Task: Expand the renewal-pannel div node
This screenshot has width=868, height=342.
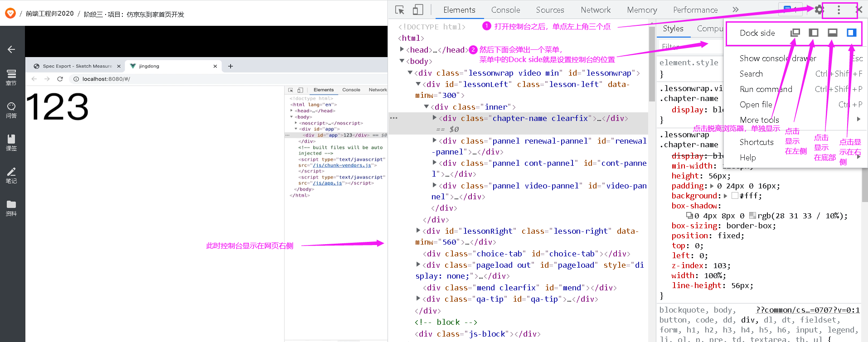Action: point(435,140)
